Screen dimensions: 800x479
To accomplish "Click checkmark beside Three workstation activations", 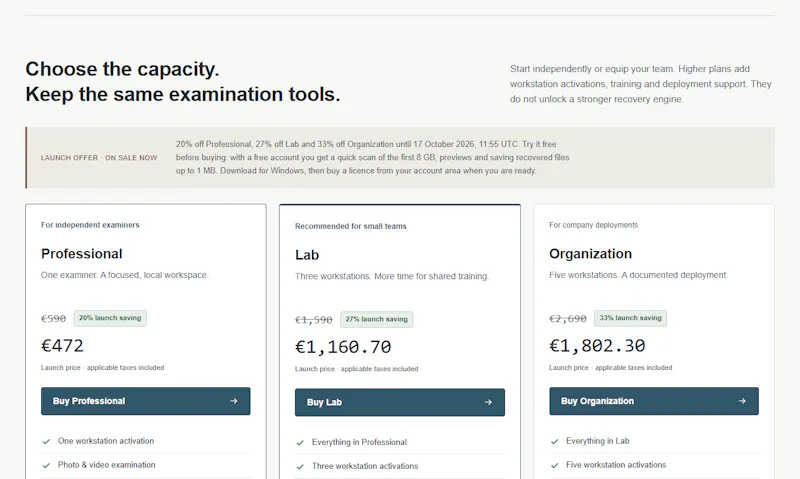I will pyautogui.click(x=300, y=466).
